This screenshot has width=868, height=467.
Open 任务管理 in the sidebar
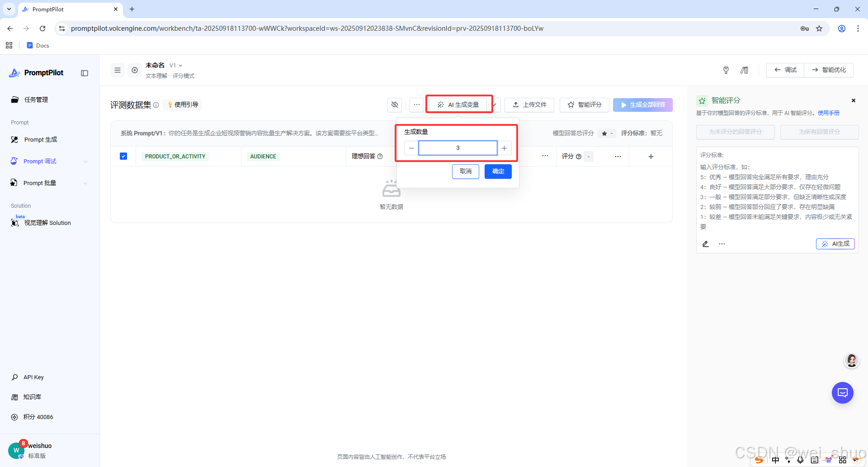(x=36, y=100)
